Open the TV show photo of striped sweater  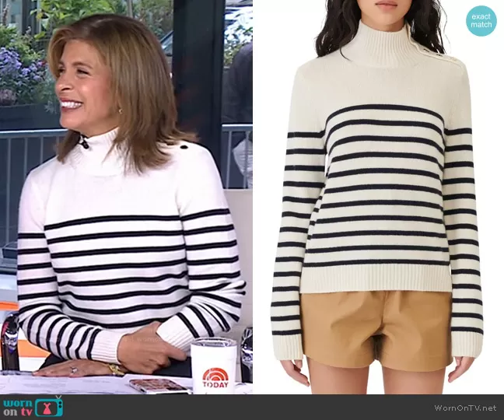point(126,197)
